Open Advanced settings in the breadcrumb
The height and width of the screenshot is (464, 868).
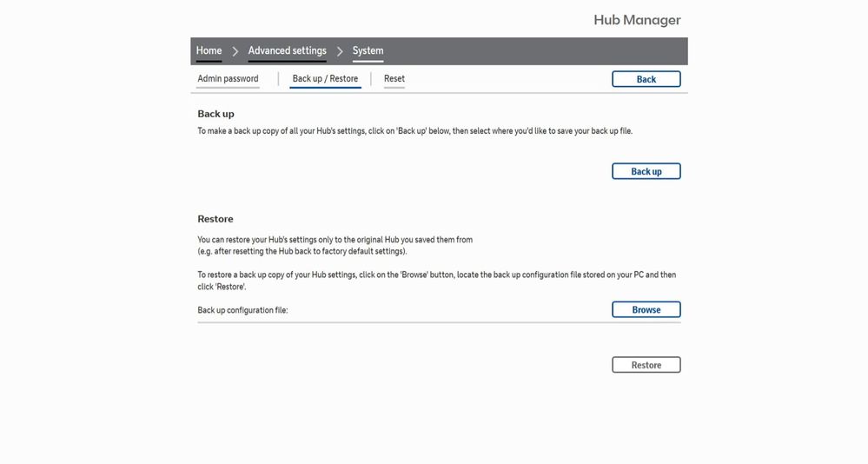pyautogui.click(x=287, y=51)
